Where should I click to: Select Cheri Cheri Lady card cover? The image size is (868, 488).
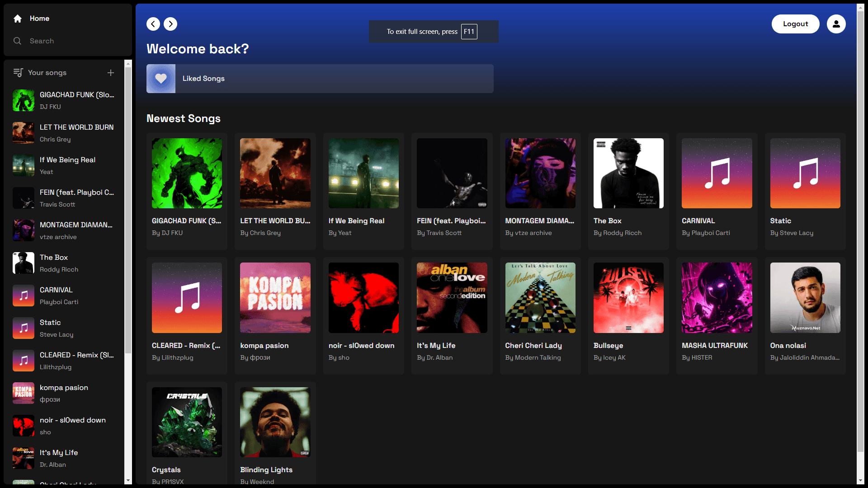(x=540, y=298)
